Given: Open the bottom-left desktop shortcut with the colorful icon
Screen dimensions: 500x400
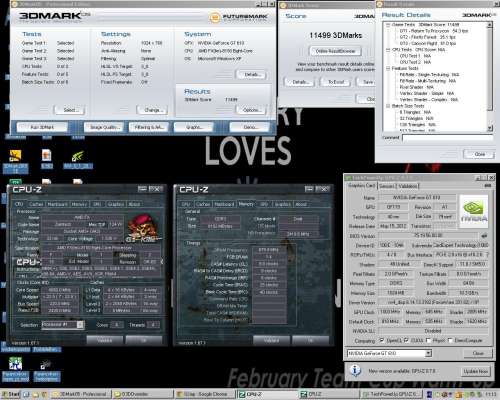Looking at the screenshot, I should (15, 364).
